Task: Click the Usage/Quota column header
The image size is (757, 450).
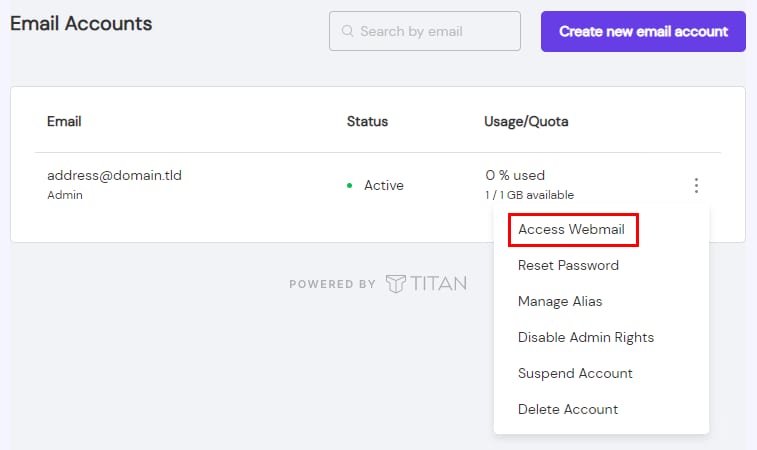Action: click(x=526, y=121)
